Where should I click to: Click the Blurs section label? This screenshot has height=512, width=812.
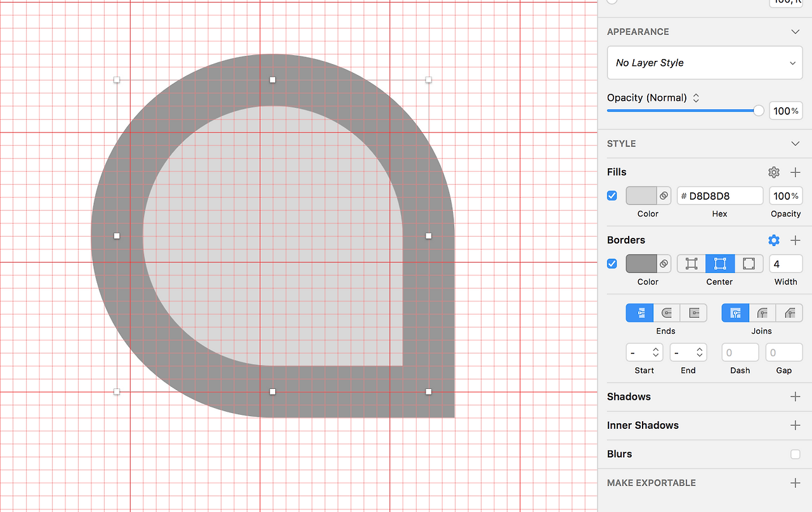[x=619, y=454]
